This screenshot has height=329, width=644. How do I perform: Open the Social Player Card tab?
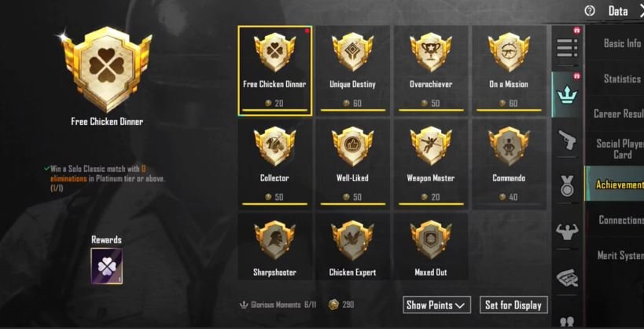[x=614, y=148]
